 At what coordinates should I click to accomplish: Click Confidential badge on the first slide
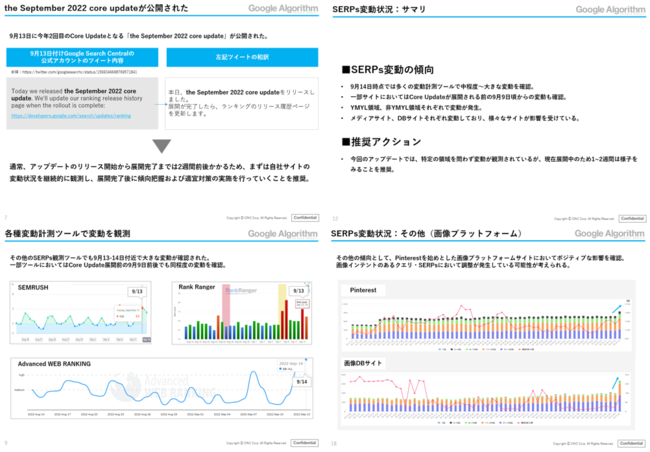pyautogui.click(x=305, y=218)
